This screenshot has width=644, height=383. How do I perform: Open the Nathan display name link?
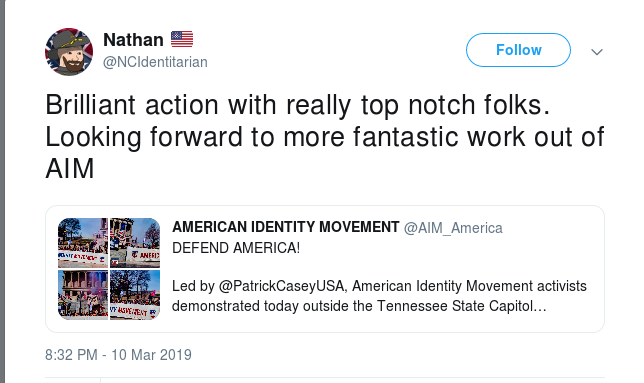pyautogui.click(x=133, y=40)
